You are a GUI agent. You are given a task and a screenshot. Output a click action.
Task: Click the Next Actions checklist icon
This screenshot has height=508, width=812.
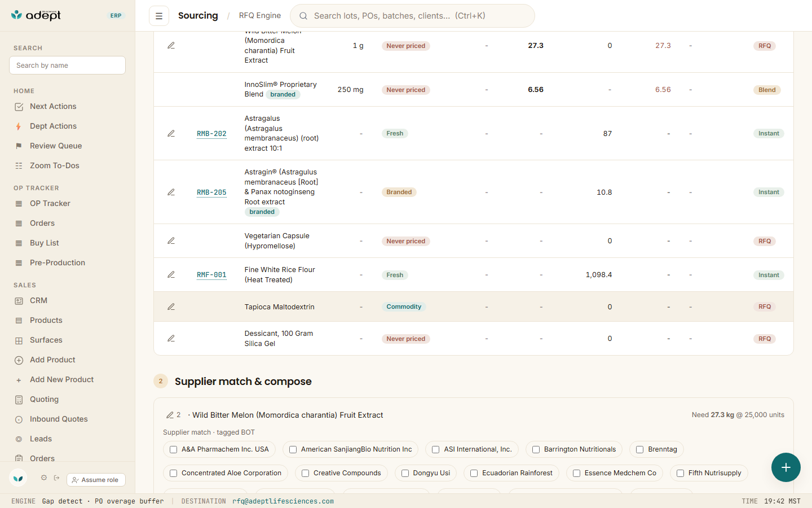click(19, 107)
